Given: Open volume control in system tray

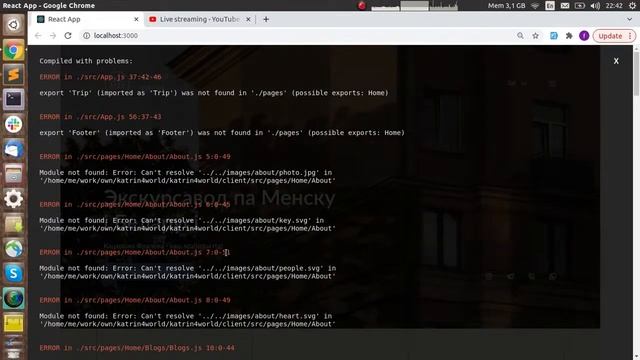Looking at the screenshot, I should point(595,6).
